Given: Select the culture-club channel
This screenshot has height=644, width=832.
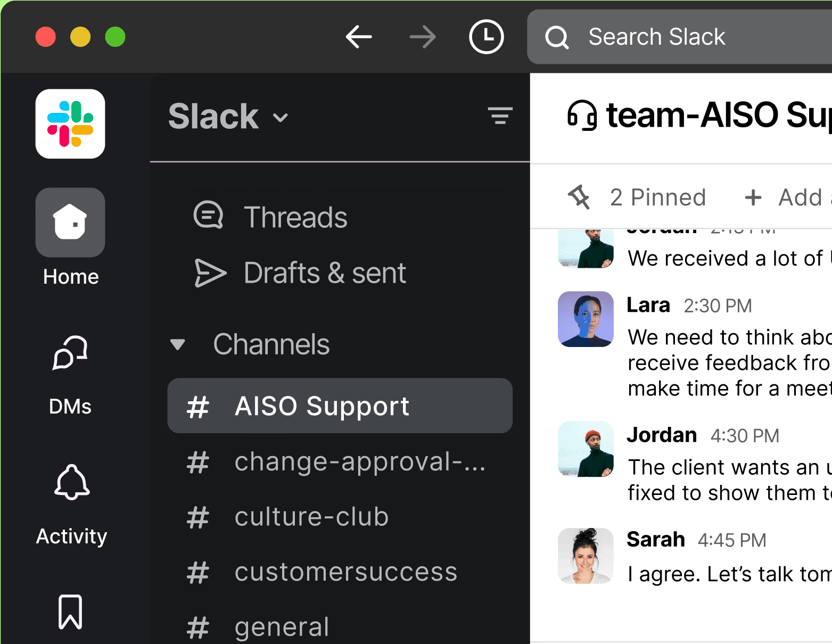Looking at the screenshot, I should pyautogui.click(x=340, y=517).
